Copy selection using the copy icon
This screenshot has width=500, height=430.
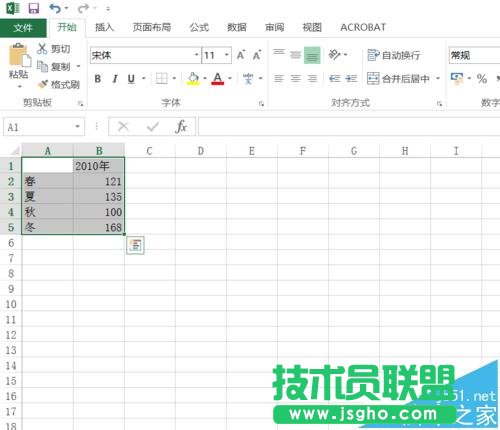click(42, 67)
